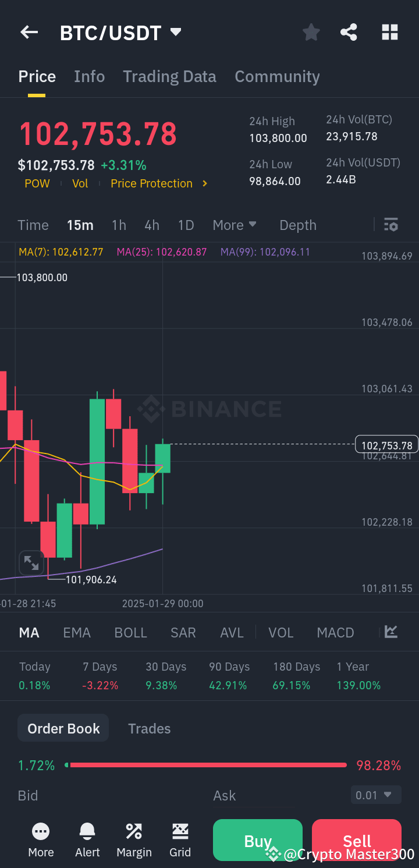Tap the 98.28% ask percentage
419x868 pixels.
(378, 765)
